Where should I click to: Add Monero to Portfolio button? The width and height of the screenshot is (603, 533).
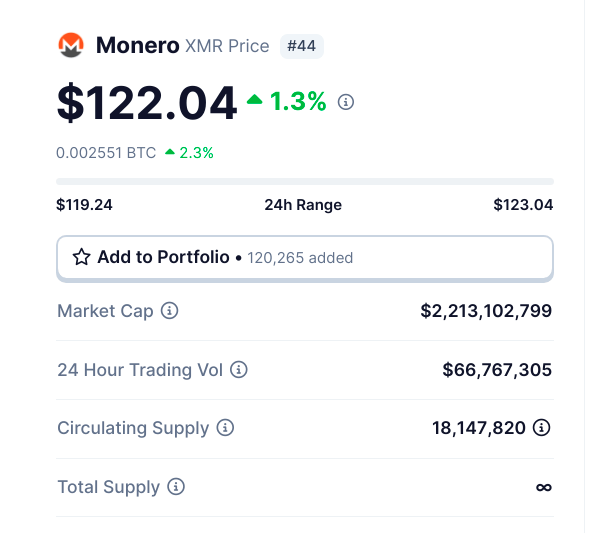coord(305,258)
